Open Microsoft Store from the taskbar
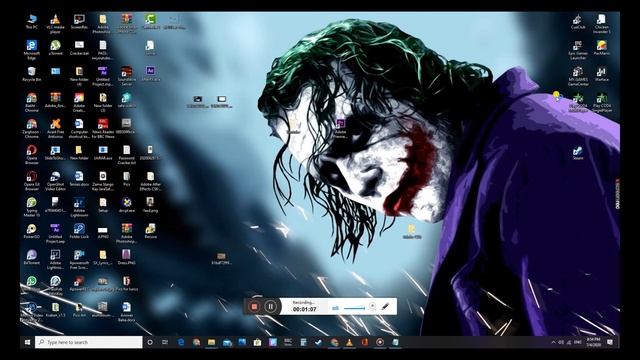Viewport: 640px width, 360px height. (257, 342)
